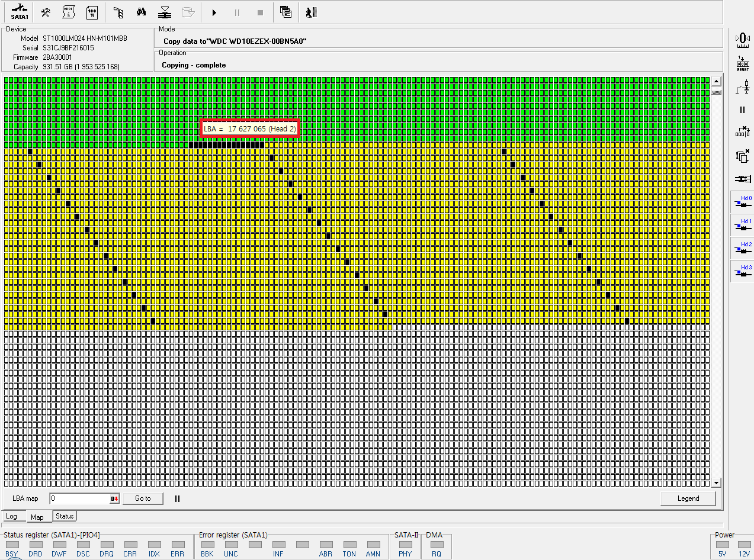Click the 12V power indicator
Viewport: 754px width, 560px height.
[745, 545]
